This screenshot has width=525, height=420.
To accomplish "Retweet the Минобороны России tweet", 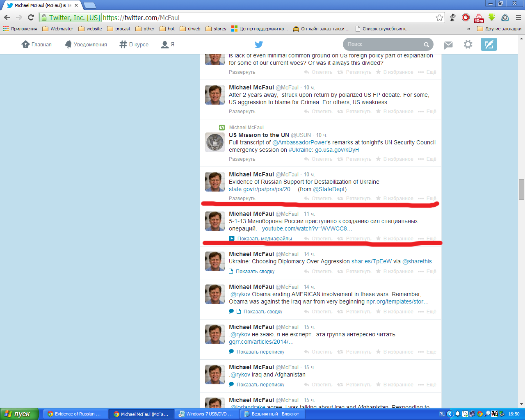I will click(354, 239).
